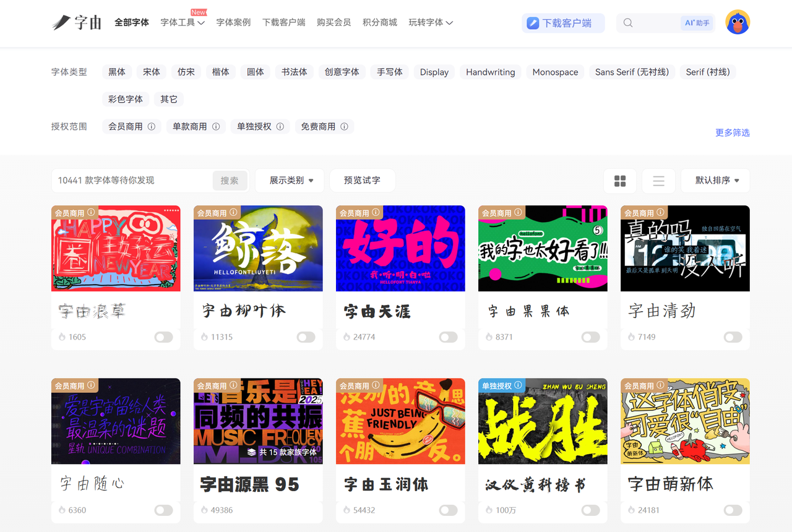Toggle the switch on 字由源黑 95 card
This screenshot has height=532, width=792.
[x=306, y=510]
